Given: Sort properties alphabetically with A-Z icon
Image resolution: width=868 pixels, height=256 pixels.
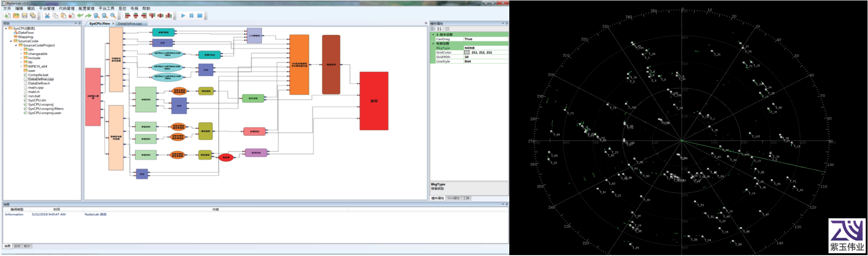Looking at the screenshot, I should coord(439,29).
